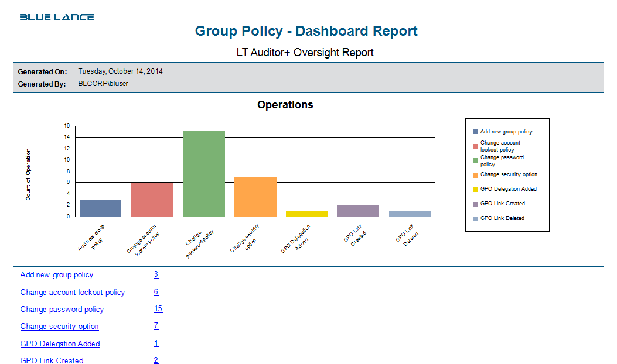Click the tallest green bar in the chart

point(204,173)
